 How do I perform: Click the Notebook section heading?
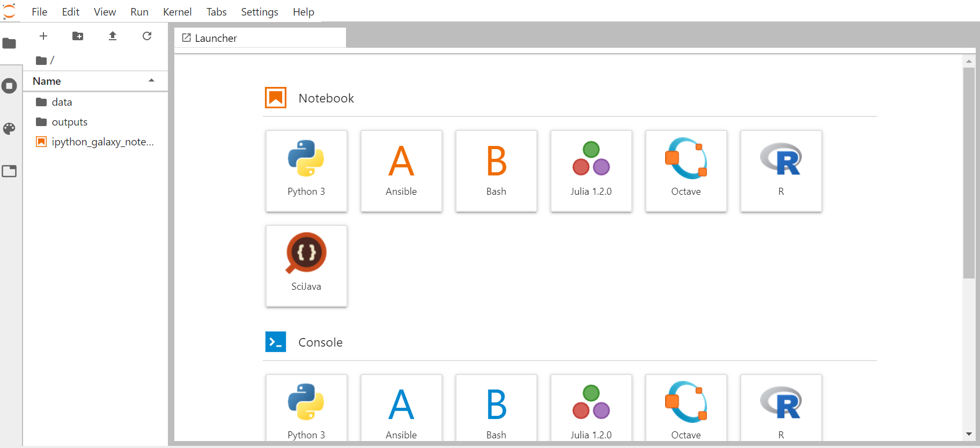coord(326,98)
